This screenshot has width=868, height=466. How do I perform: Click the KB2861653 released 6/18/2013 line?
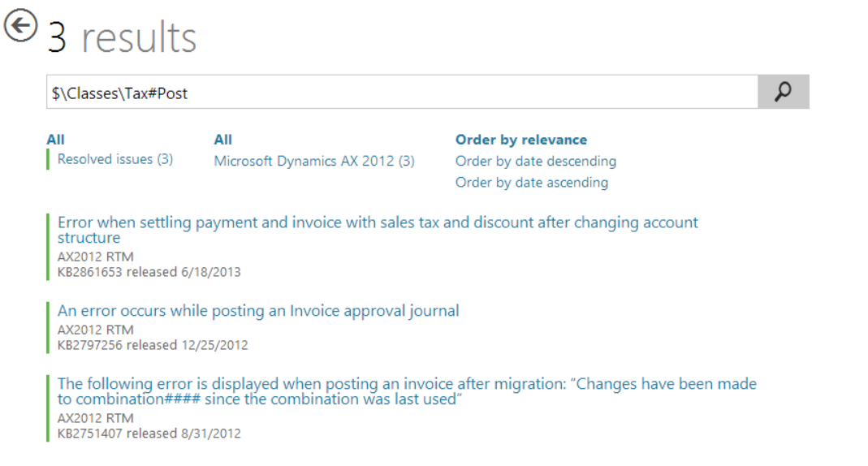[x=149, y=272]
